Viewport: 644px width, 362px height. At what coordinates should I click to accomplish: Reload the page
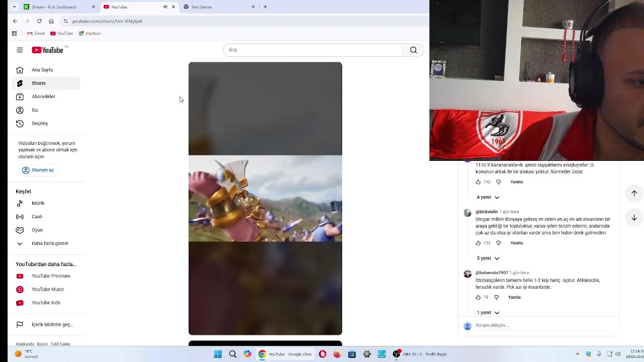pos(39,21)
